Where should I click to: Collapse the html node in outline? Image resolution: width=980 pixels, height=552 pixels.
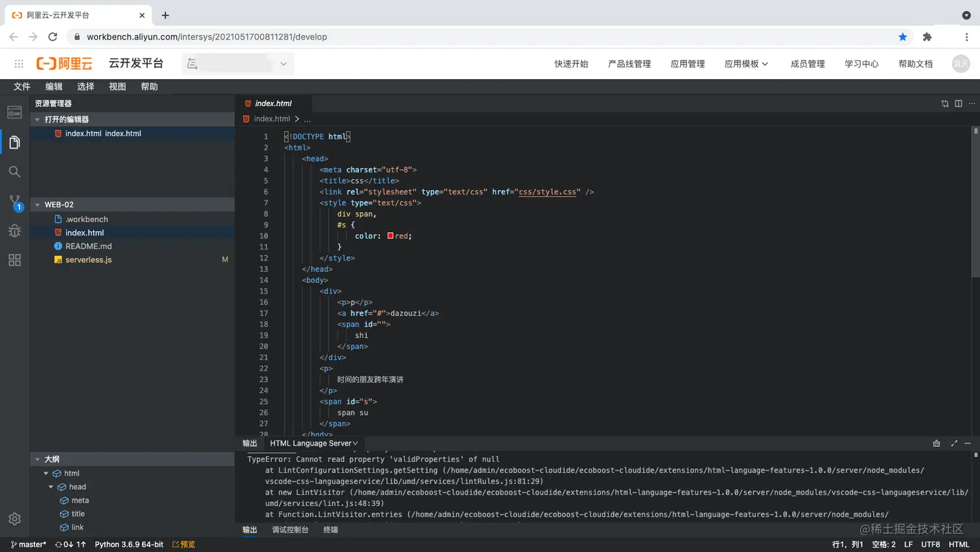coord(46,474)
